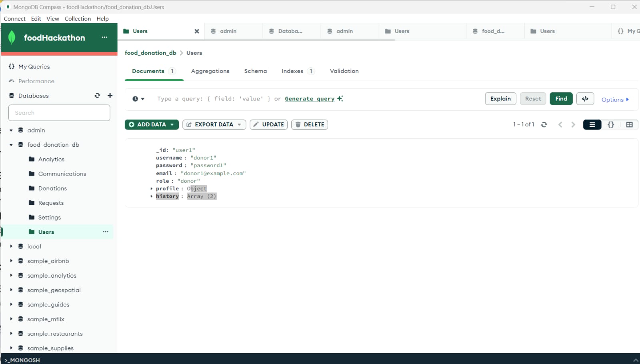Open the Collection menu
Screen dimensions: 640x364
[77, 18]
